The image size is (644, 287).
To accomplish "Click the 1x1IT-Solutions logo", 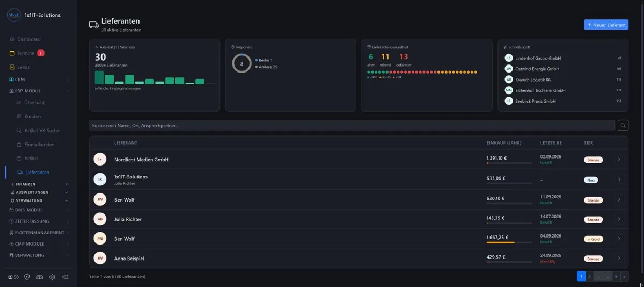I will point(14,15).
